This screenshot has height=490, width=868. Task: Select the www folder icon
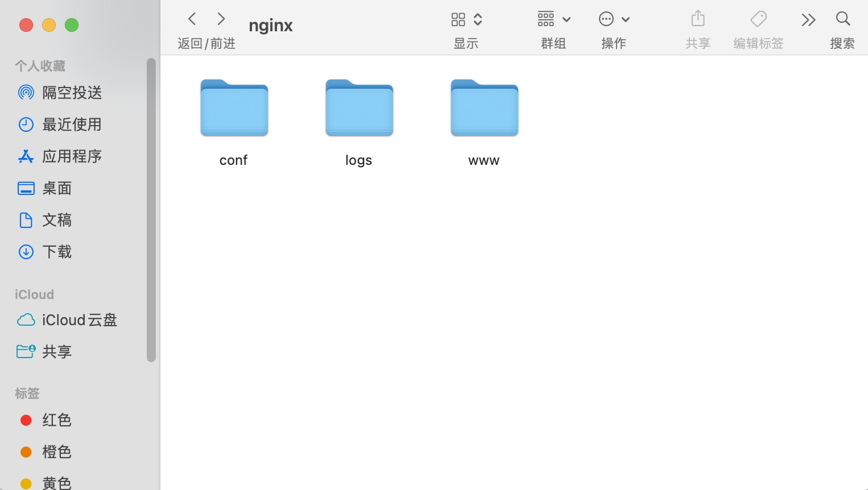coord(485,107)
